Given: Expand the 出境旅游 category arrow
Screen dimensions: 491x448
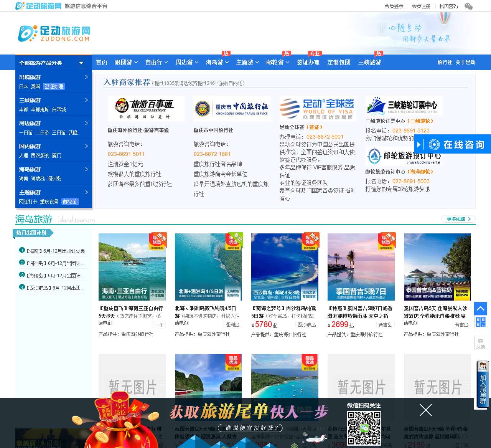Looking at the screenshot, I should point(86,77).
